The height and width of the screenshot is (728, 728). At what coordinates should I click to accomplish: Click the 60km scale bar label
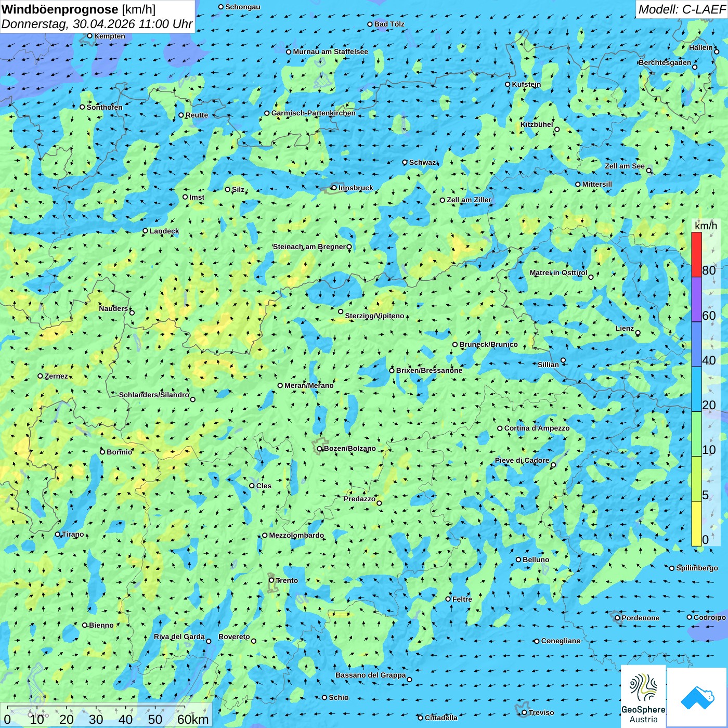(193, 720)
